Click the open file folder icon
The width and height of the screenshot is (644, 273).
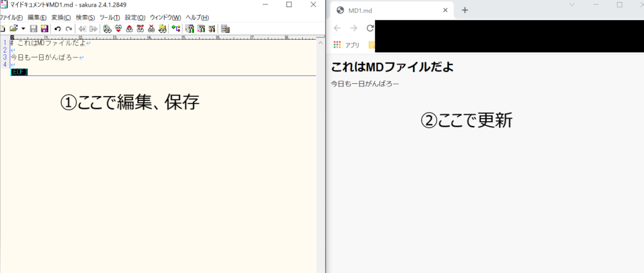click(x=14, y=28)
